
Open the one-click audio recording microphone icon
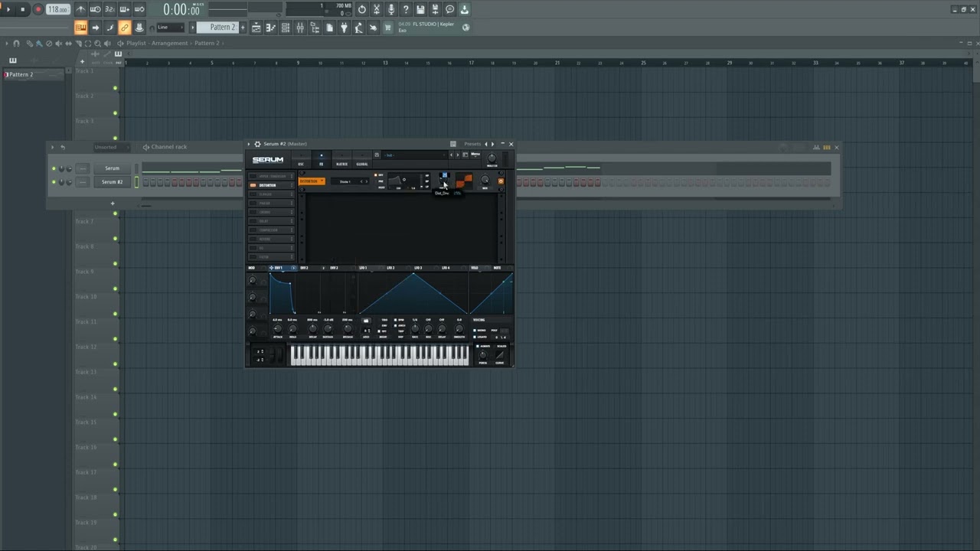click(391, 9)
